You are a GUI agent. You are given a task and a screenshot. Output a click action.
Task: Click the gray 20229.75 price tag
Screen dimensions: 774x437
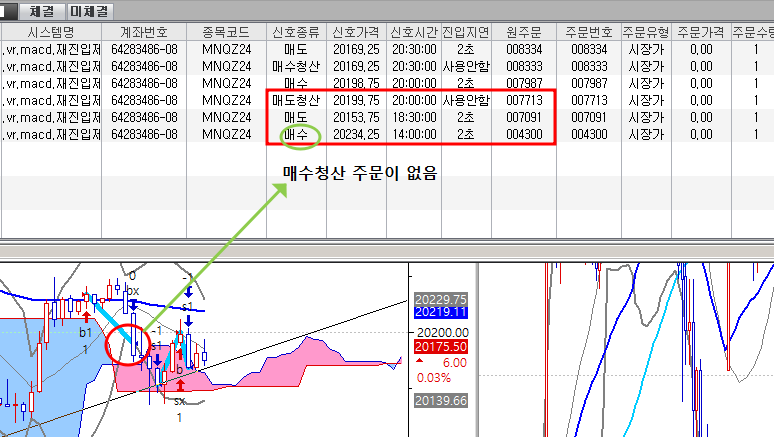click(x=441, y=299)
